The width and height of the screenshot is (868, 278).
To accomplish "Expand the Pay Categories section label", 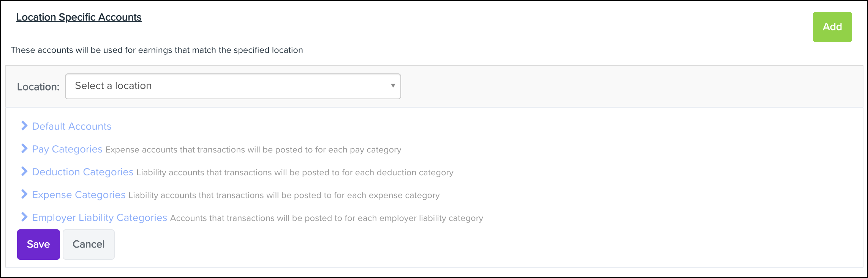I will [x=67, y=149].
